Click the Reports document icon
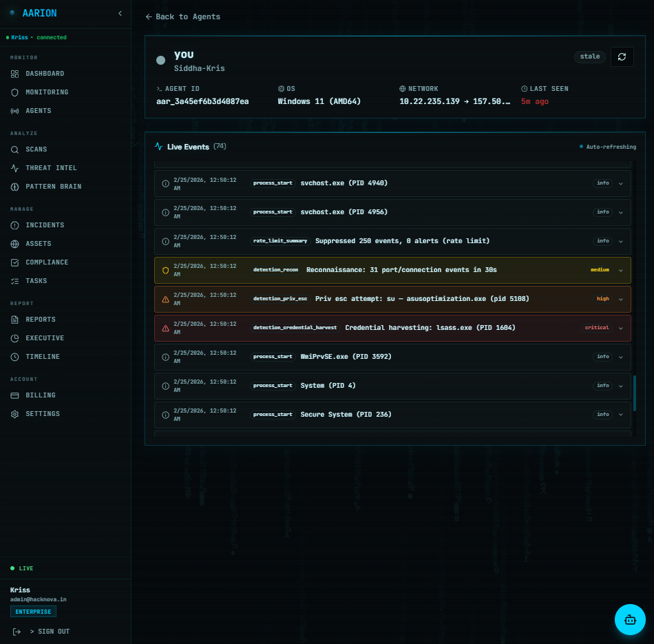 point(14,320)
